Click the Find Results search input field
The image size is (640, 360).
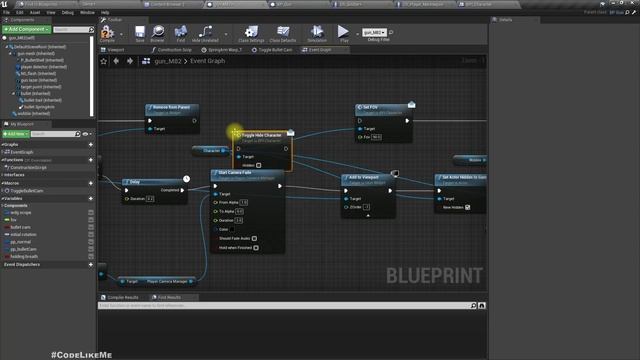tap(284, 305)
